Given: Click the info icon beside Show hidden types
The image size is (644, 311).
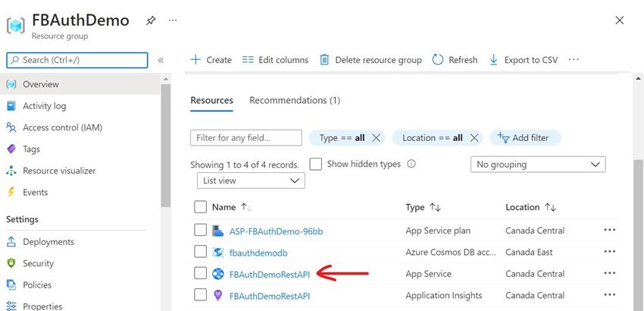Looking at the screenshot, I should (x=411, y=164).
